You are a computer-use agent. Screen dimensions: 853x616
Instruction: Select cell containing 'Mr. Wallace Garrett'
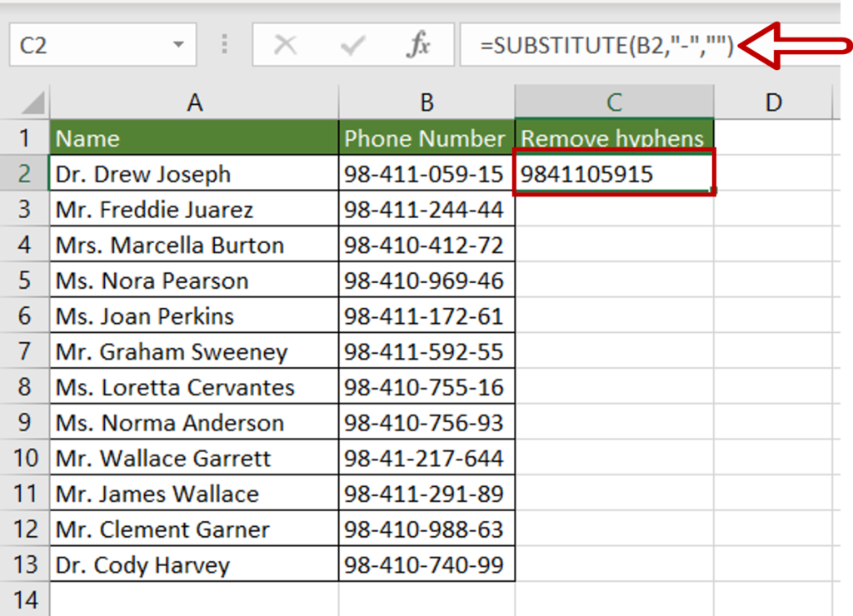(x=194, y=458)
